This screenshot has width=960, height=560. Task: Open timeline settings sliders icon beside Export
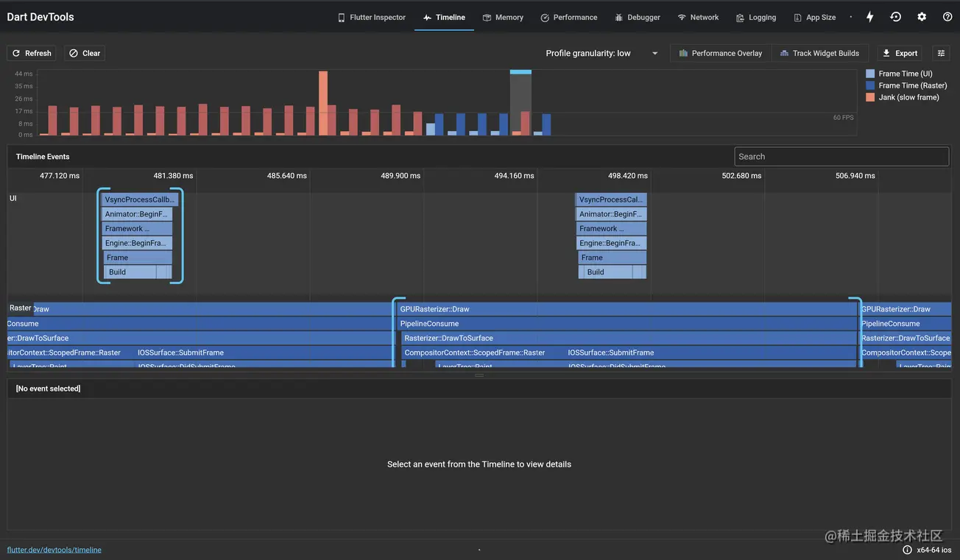point(941,53)
